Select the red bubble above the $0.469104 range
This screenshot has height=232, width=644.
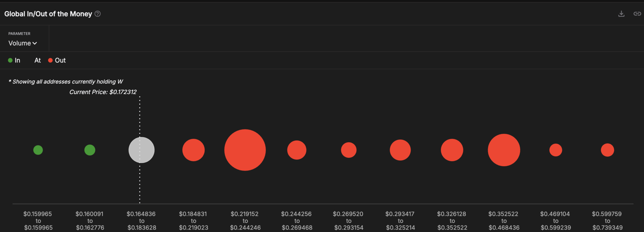pos(556,150)
